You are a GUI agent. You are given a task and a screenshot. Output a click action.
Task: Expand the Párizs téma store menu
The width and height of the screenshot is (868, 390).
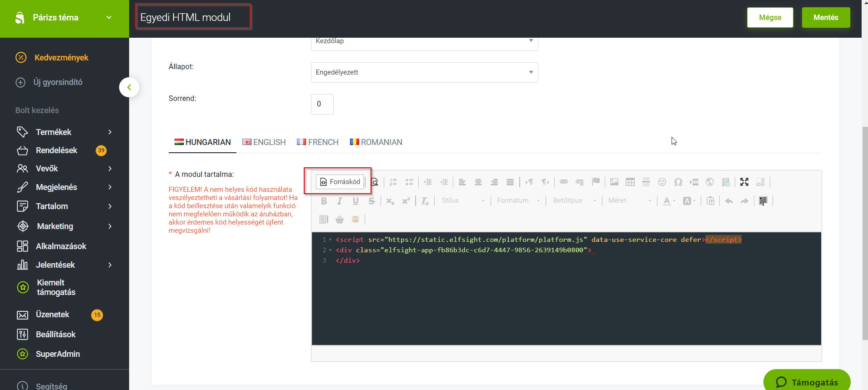pos(109,18)
